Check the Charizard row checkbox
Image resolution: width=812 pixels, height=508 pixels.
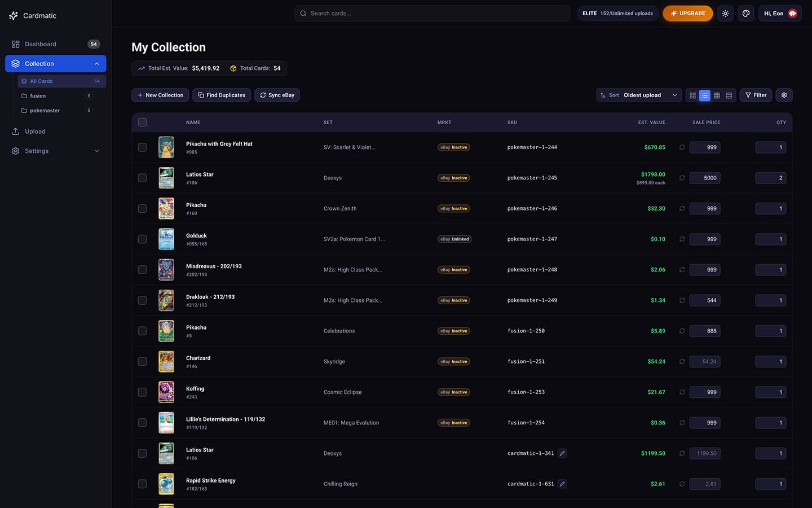(142, 362)
